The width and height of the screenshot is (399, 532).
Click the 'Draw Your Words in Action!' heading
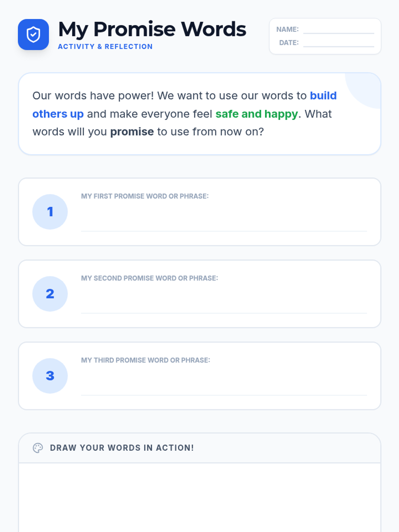(122, 448)
